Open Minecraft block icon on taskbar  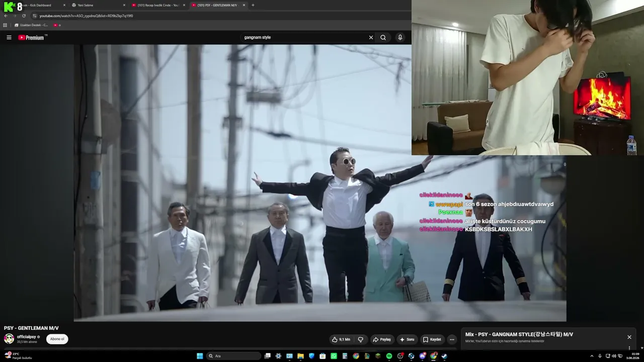378,356
